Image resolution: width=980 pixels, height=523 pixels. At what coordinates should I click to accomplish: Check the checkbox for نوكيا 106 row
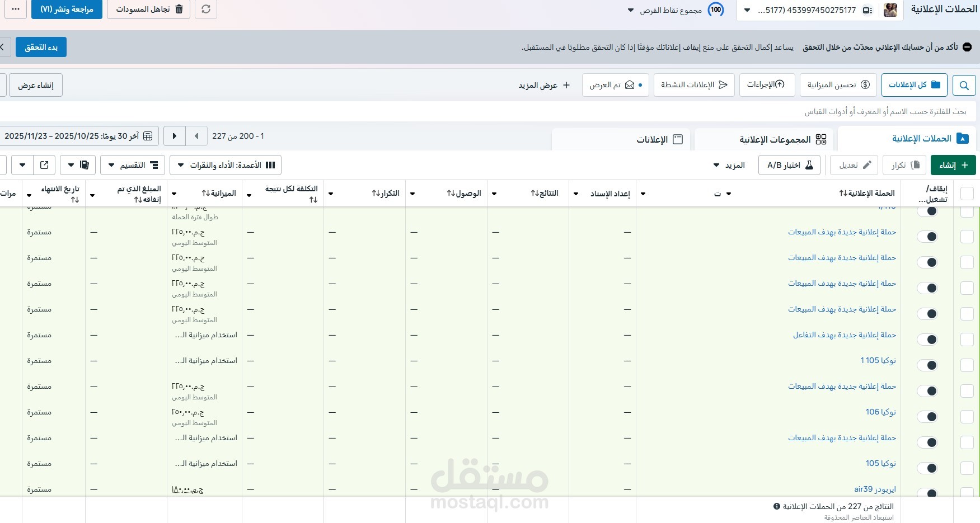click(x=967, y=417)
